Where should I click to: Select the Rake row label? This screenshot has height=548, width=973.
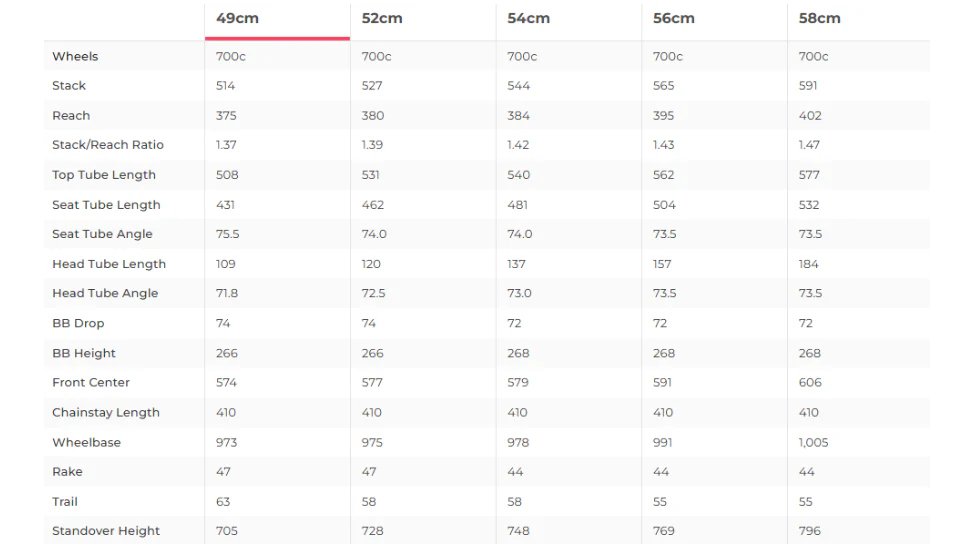(x=68, y=472)
